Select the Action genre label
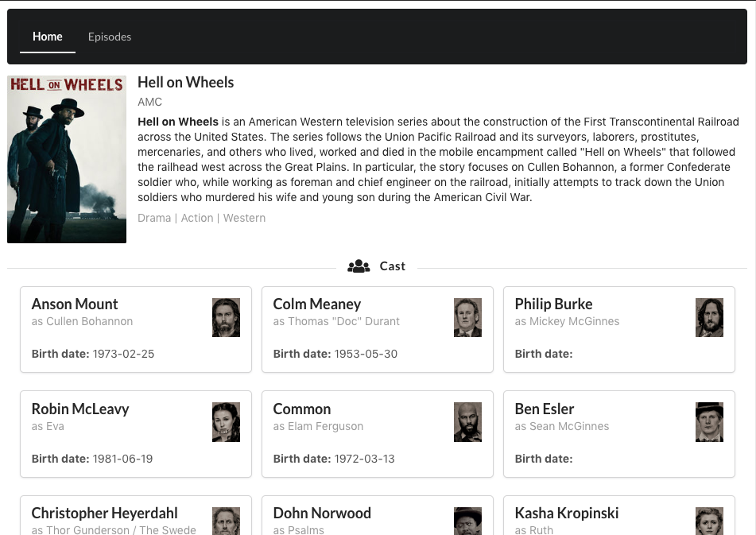Image resolution: width=756 pixels, height=535 pixels. coord(197,217)
